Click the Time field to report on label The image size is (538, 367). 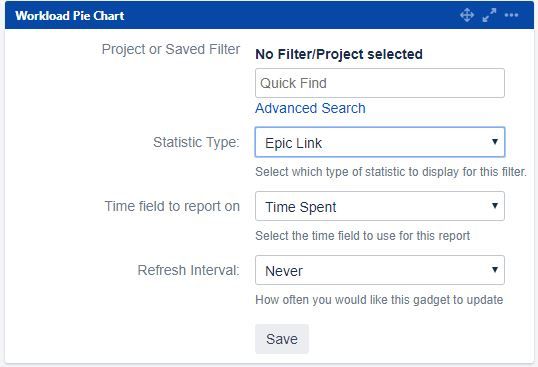pos(172,206)
